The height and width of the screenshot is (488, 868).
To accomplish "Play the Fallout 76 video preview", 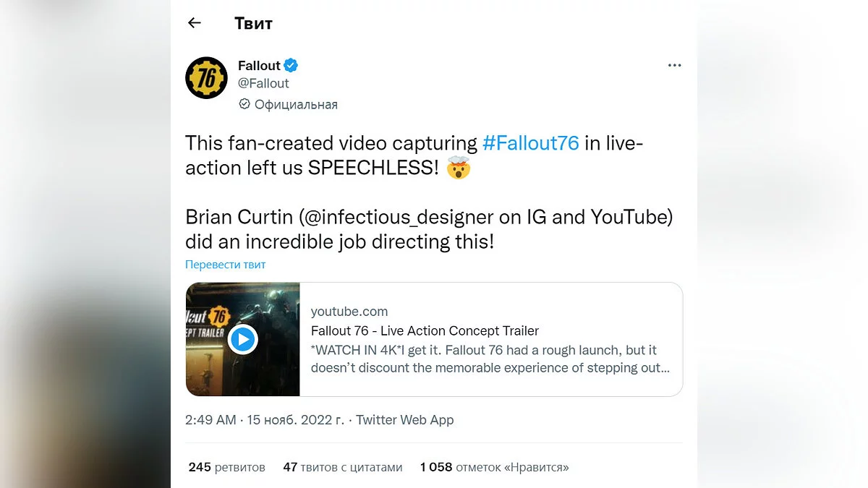I will tap(243, 339).
